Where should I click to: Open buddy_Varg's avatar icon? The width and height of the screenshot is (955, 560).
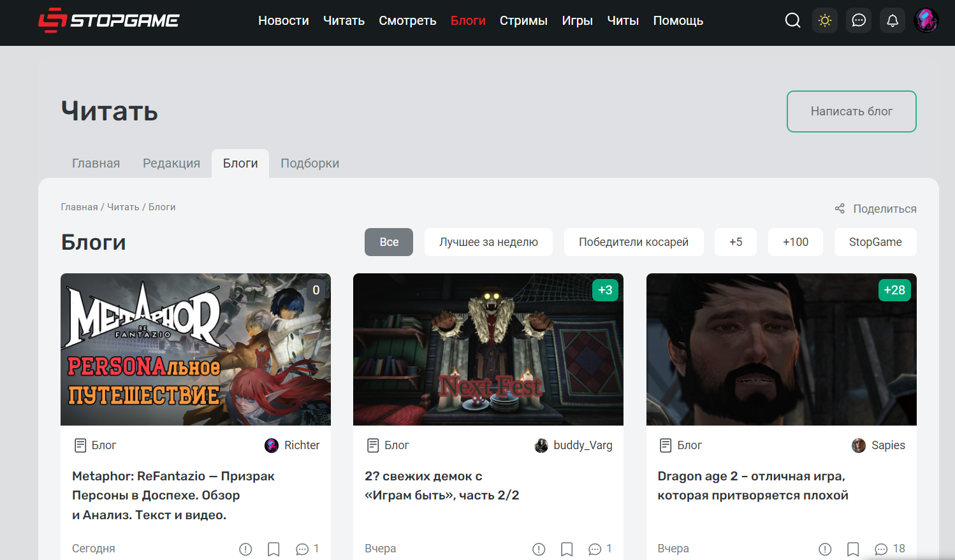coord(541,445)
